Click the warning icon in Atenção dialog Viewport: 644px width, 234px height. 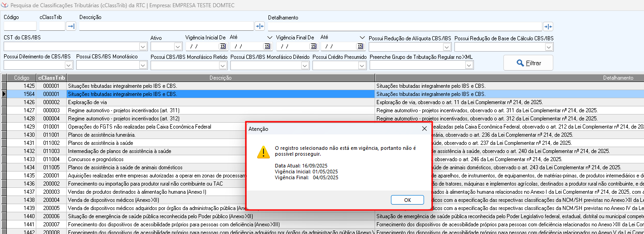pos(263,152)
